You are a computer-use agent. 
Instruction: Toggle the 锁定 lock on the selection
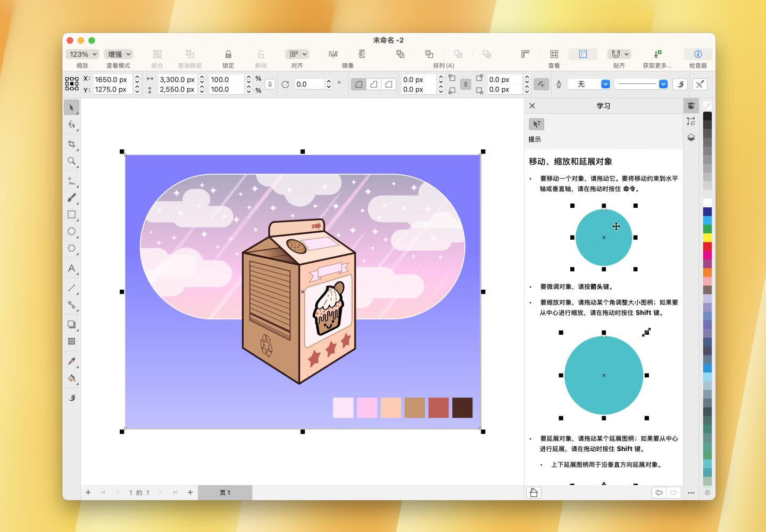tap(228, 54)
